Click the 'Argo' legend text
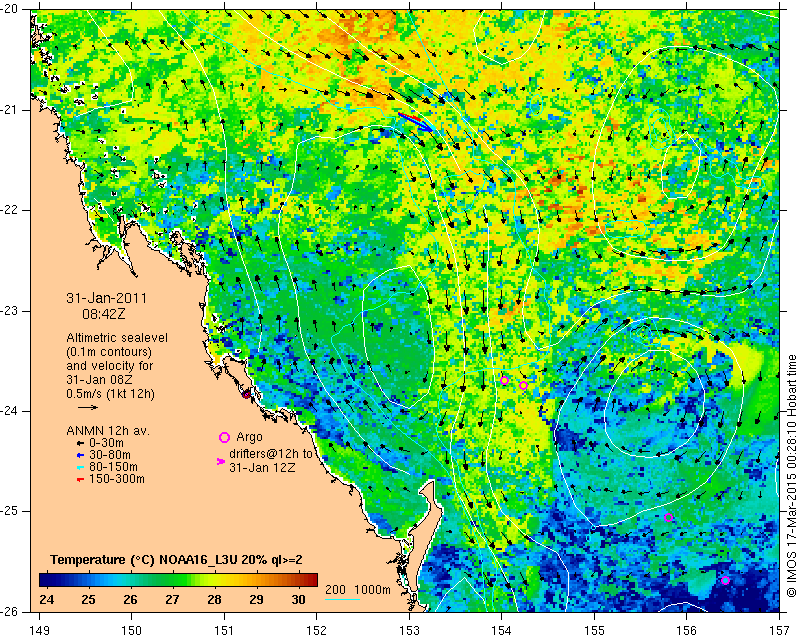Image resolution: width=800 pixels, height=640 pixels. click(249, 437)
